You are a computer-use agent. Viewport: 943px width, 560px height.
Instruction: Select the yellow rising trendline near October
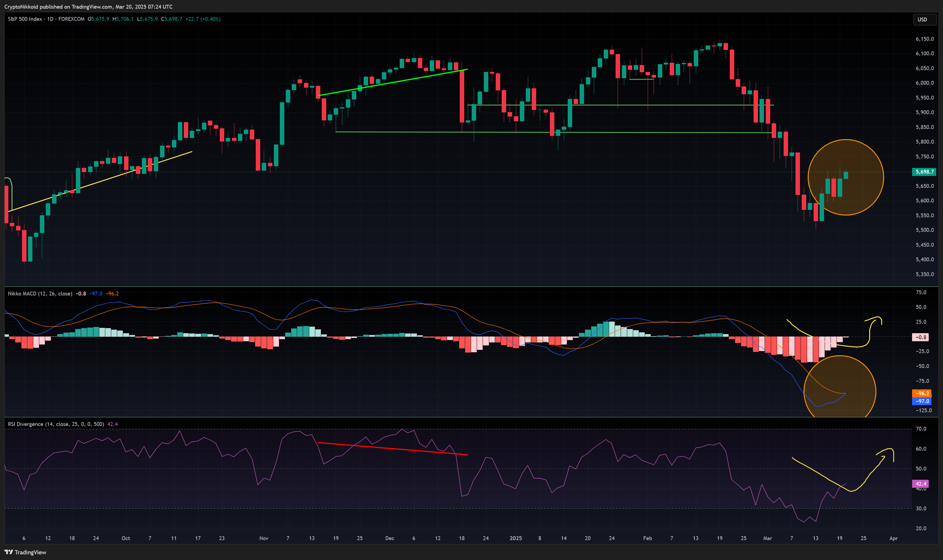(x=100, y=182)
